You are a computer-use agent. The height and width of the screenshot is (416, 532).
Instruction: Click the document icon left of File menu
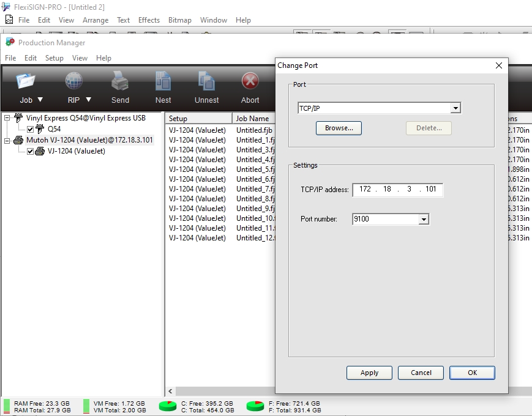tap(9, 20)
